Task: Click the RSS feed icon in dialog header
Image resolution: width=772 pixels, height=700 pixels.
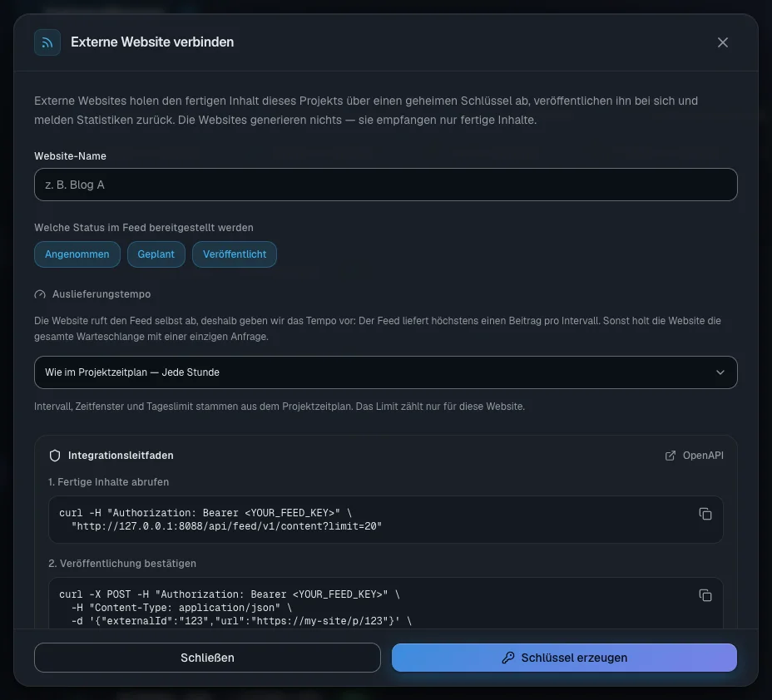Action: pyautogui.click(x=47, y=42)
